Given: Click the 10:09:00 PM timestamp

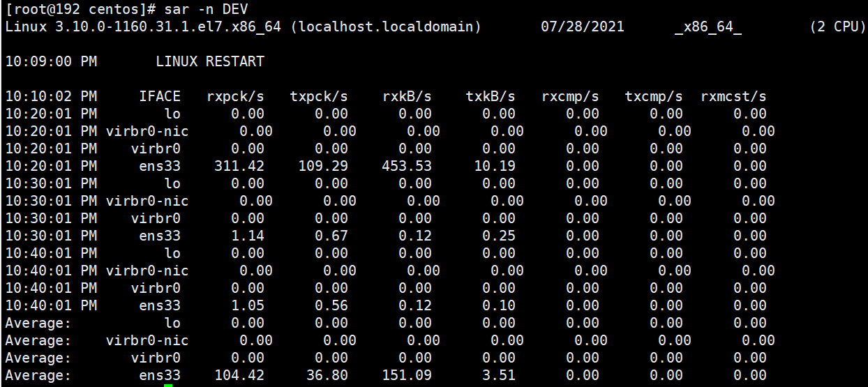Looking at the screenshot, I should (51, 61).
